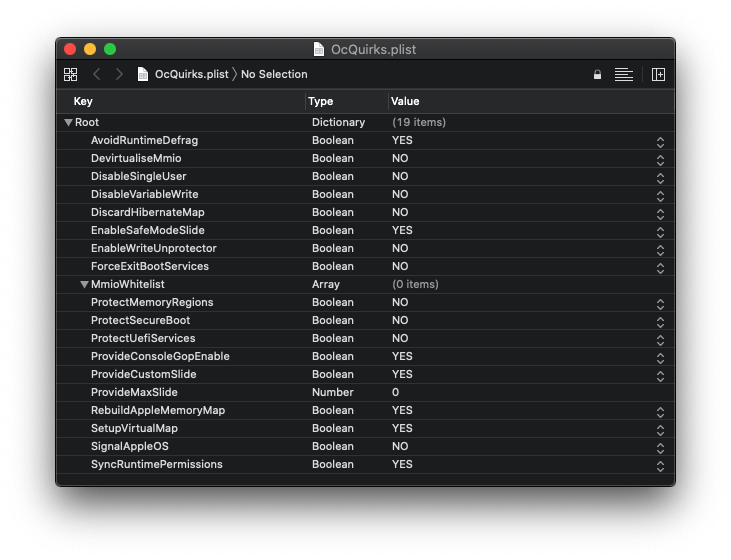
Task: Click the Boolean type of SetupVirtualMap
Action: (x=332, y=428)
